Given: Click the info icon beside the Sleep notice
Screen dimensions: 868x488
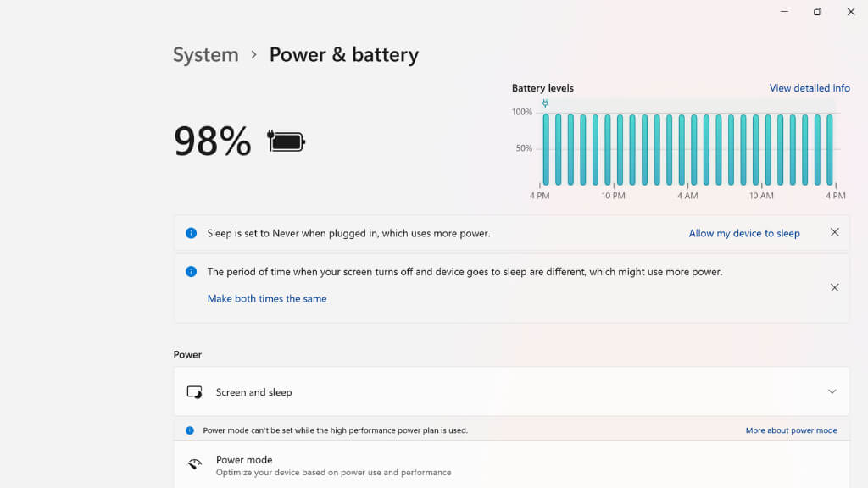Looking at the screenshot, I should (191, 233).
